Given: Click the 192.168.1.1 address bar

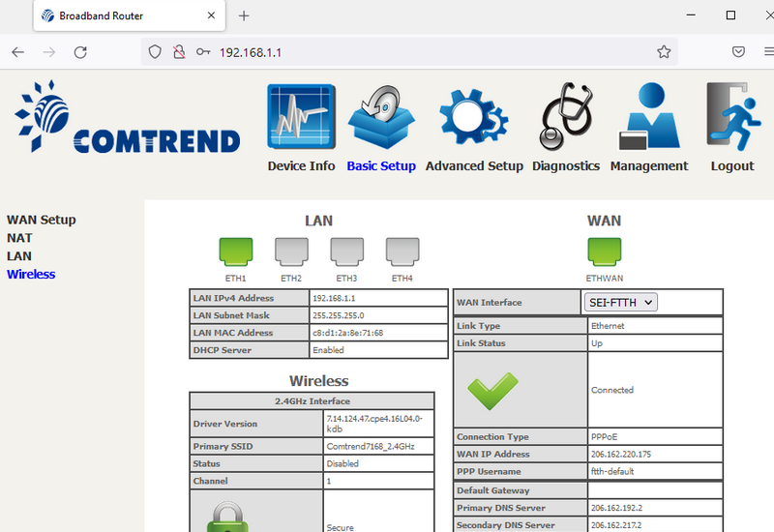Looking at the screenshot, I should point(409,52).
